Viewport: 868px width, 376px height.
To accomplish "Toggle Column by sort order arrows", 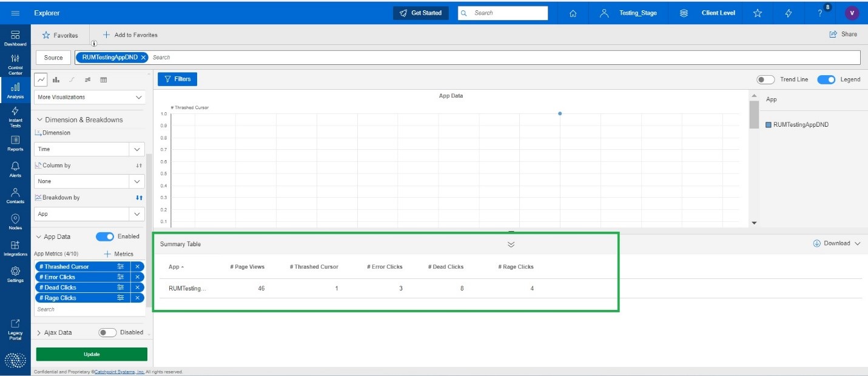I will 139,166.
